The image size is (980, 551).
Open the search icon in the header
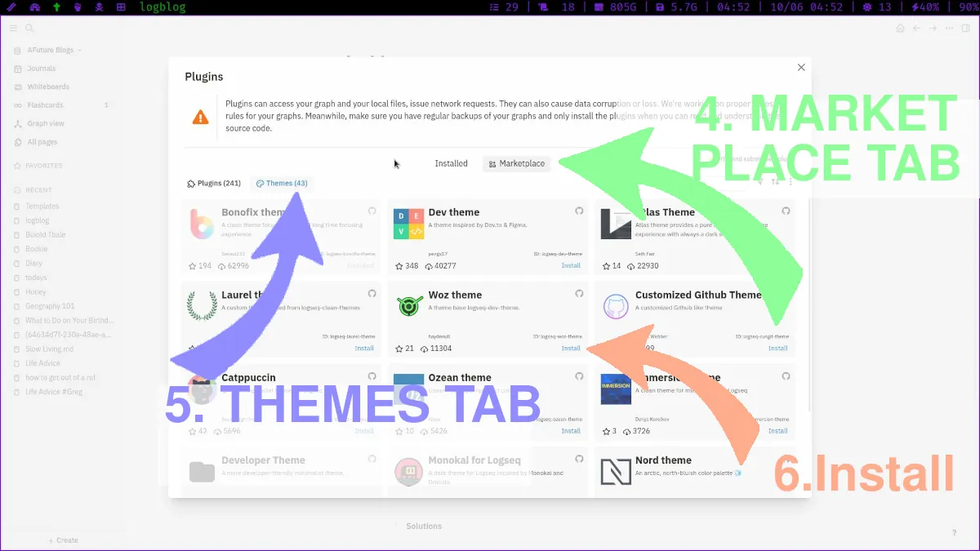tap(29, 28)
